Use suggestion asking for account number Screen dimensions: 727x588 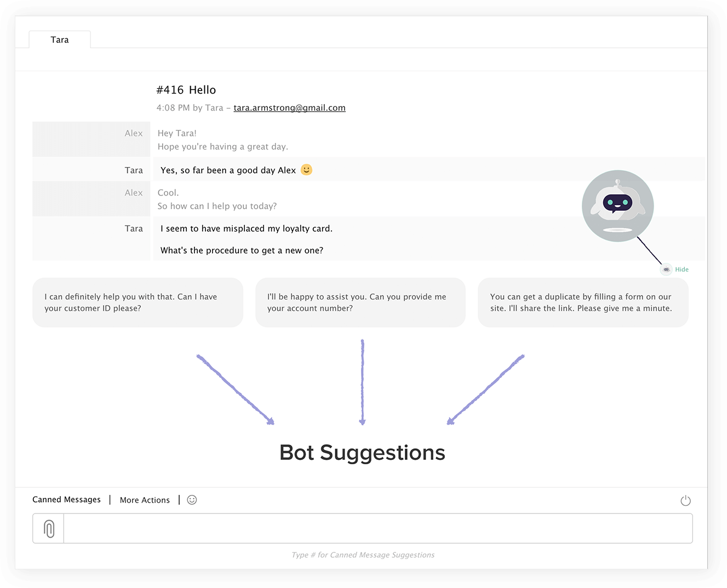click(x=360, y=302)
